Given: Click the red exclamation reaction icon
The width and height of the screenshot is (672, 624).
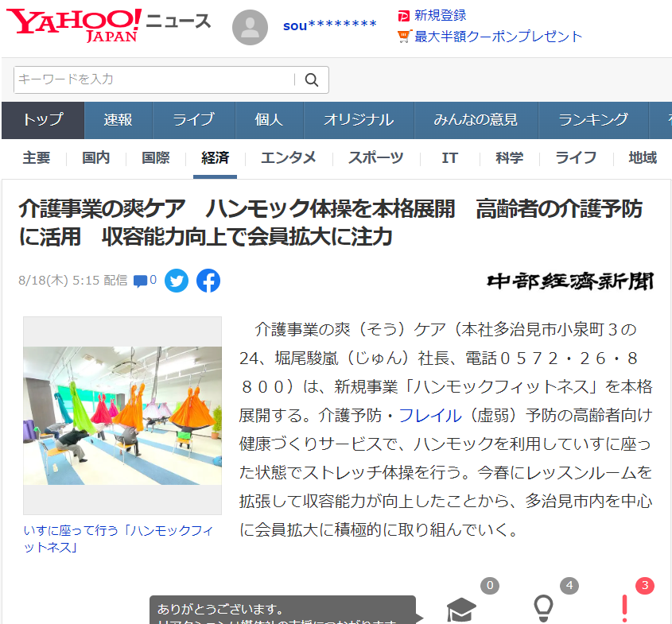Looking at the screenshot, I should pos(624,608).
